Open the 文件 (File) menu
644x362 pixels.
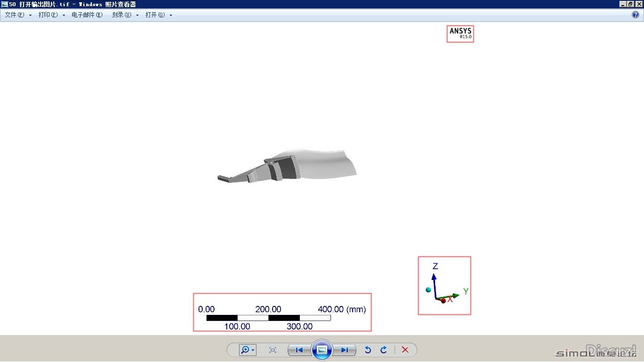(x=15, y=15)
